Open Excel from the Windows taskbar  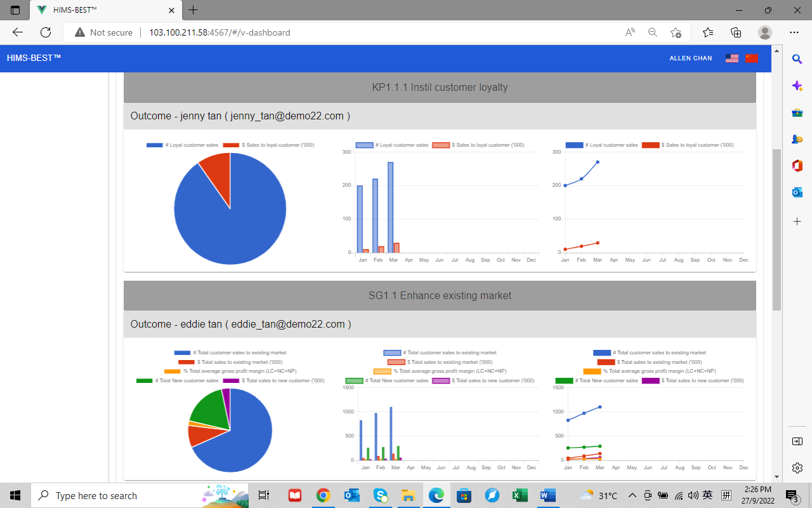(520, 495)
